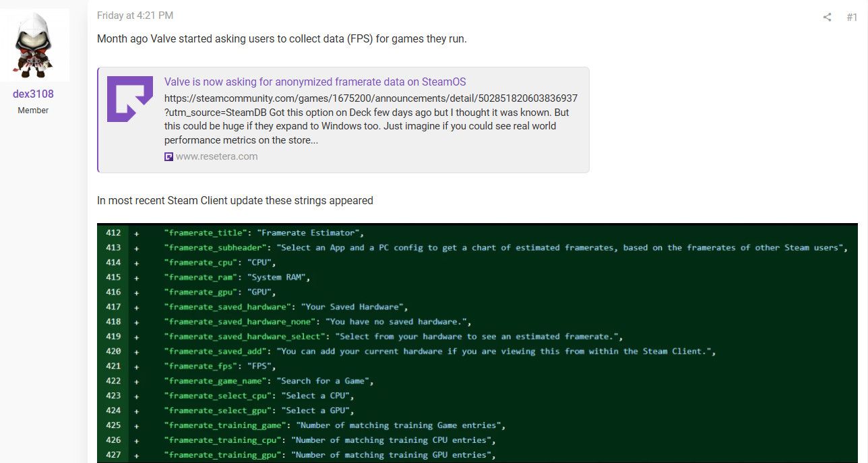Open the #1 post permalink
868x463 pixels.
tap(852, 18)
